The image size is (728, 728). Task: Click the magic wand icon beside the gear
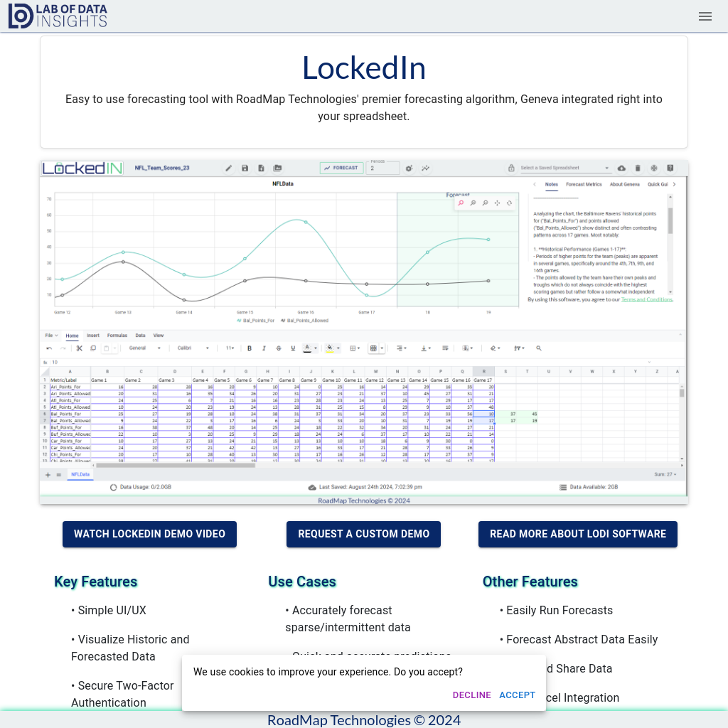pyautogui.click(x=424, y=168)
